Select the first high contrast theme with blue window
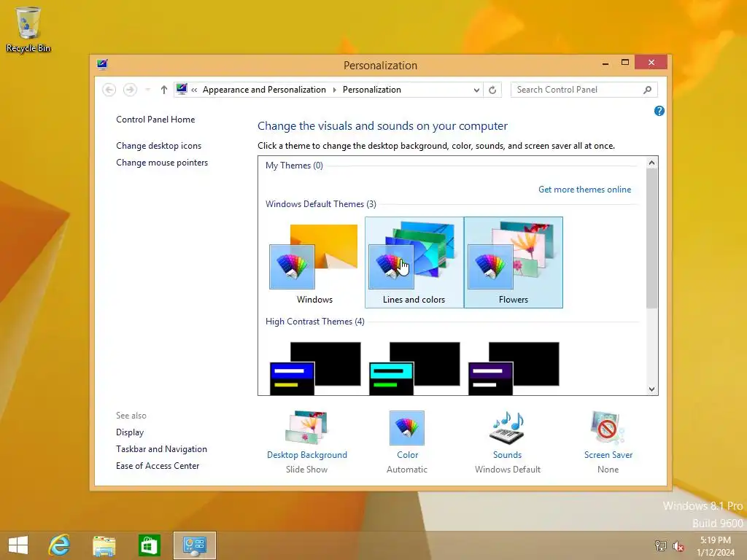Viewport: 747px width, 560px height. click(315, 368)
